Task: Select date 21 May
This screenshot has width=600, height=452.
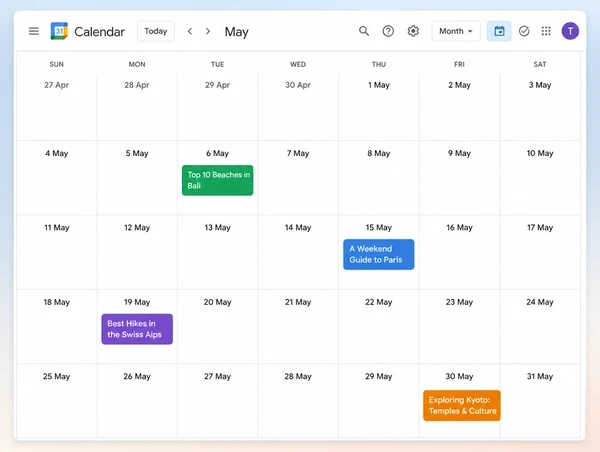Action: pyautogui.click(x=298, y=302)
